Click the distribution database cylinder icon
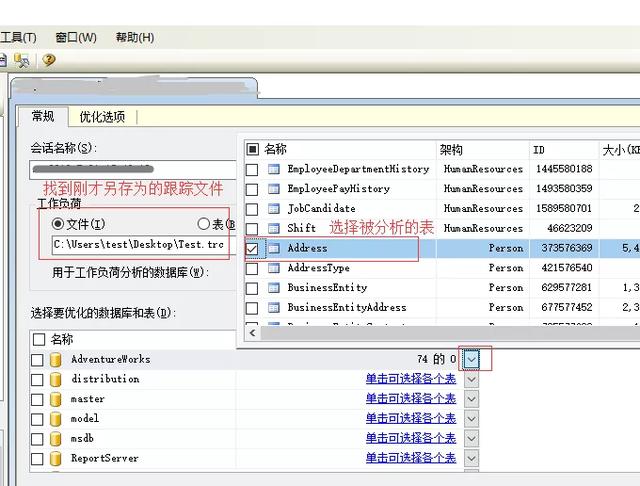This screenshot has width=640, height=486. click(x=56, y=379)
